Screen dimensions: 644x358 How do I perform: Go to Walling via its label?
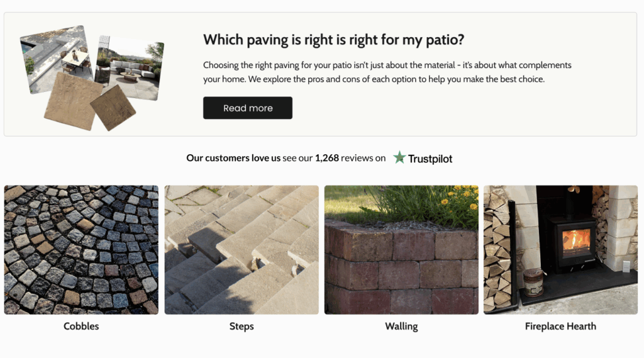pyautogui.click(x=401, y=326)
